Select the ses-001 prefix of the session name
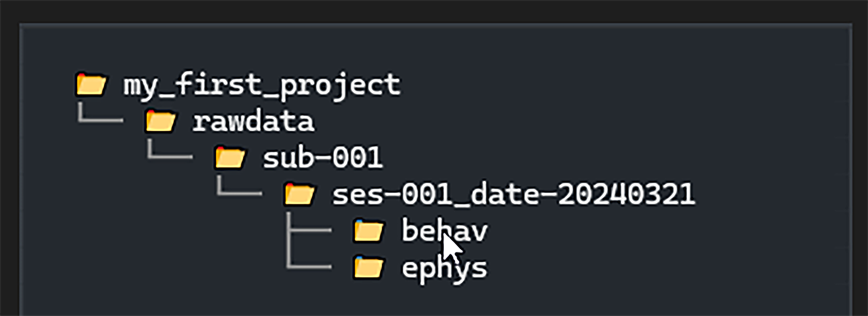The width and height of the screenshot is (868, 316). tap(391, 194)
